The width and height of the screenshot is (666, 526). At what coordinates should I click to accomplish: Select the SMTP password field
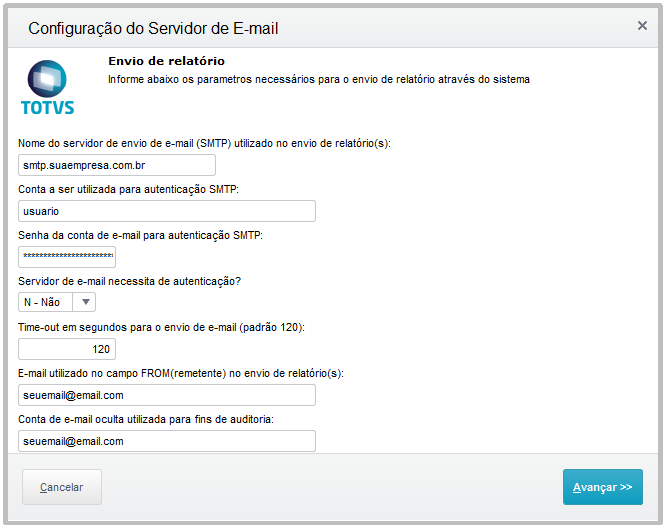[x=67, y=257]
